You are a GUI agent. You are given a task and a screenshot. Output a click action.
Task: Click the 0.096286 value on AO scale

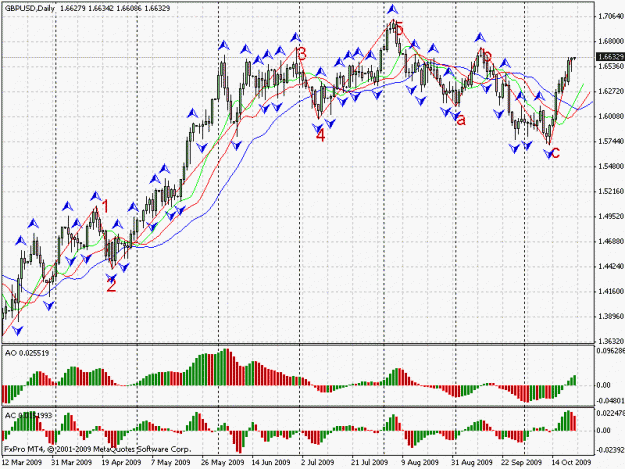coord(611,351)
